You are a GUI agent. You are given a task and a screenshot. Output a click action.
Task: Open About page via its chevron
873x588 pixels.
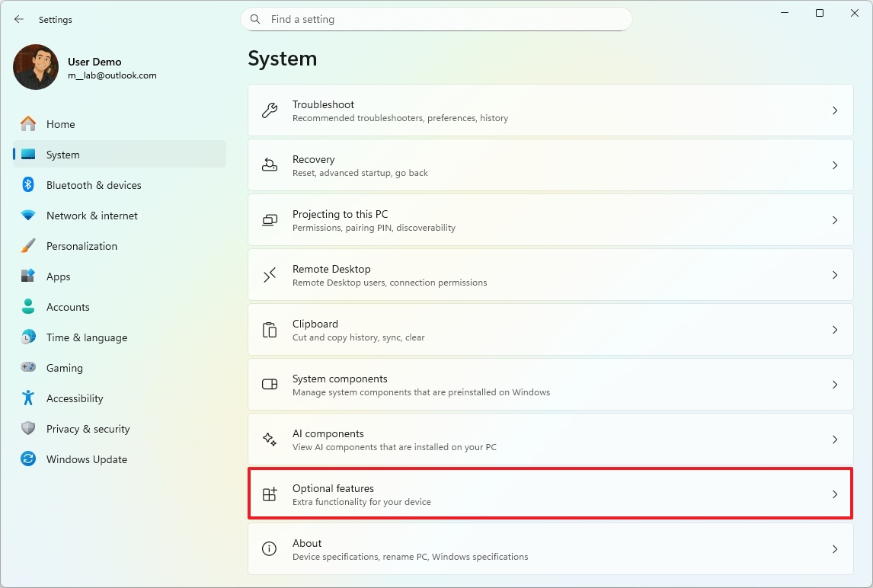pos(834,549)
